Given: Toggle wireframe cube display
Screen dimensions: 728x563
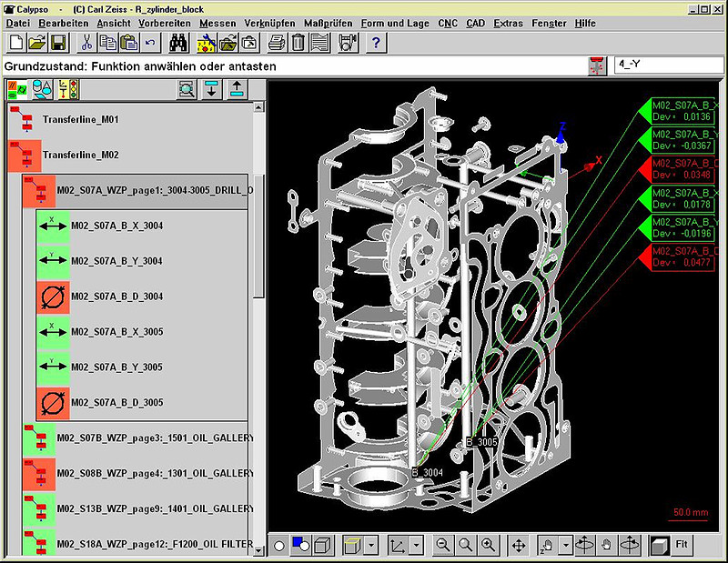Looking at the screenshot, I should click(323, 545).
